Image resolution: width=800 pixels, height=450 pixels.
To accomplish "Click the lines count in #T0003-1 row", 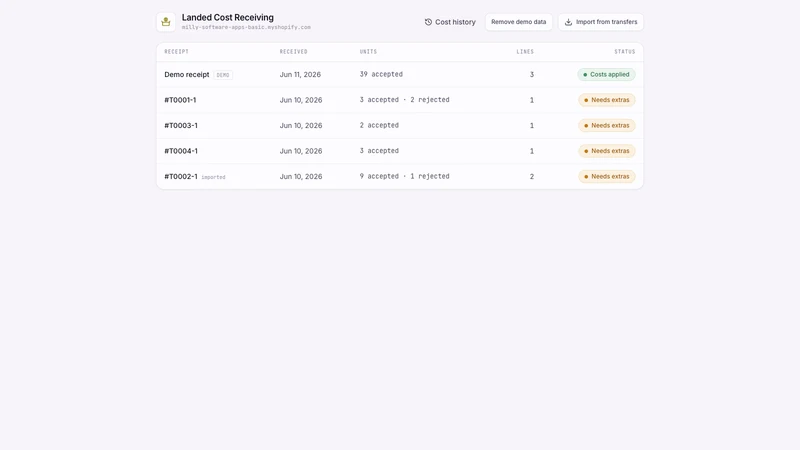I will [x=532, y=126].
